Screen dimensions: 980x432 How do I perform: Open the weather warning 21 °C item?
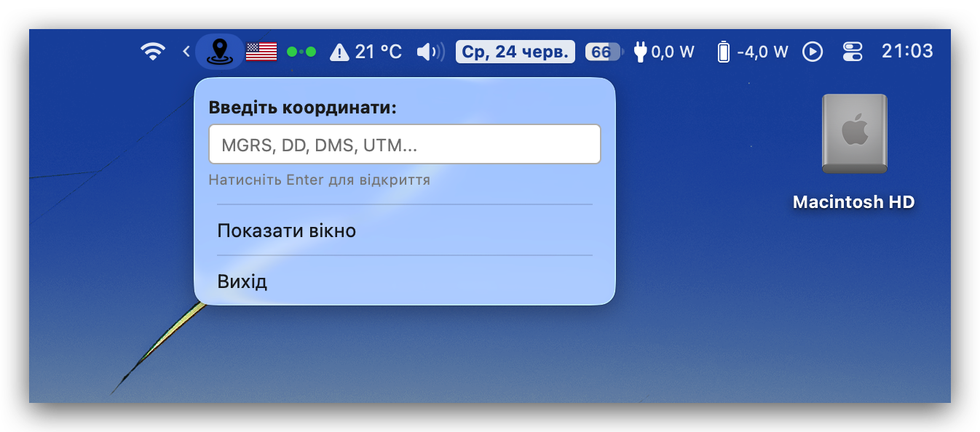[x=365, y=52]
